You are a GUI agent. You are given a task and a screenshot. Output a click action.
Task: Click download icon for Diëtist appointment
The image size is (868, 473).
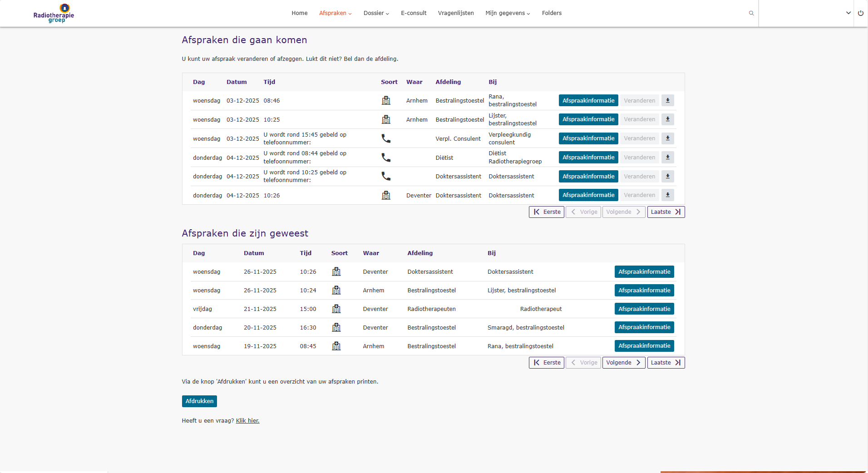pyautogui.click(x=668, y=158)
